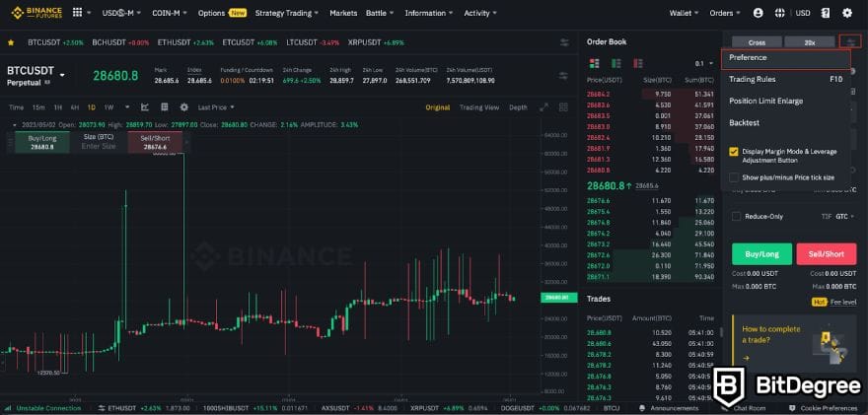Click the favorites star icon
This screenshot has height=415, width=868.
pos(11,42)
